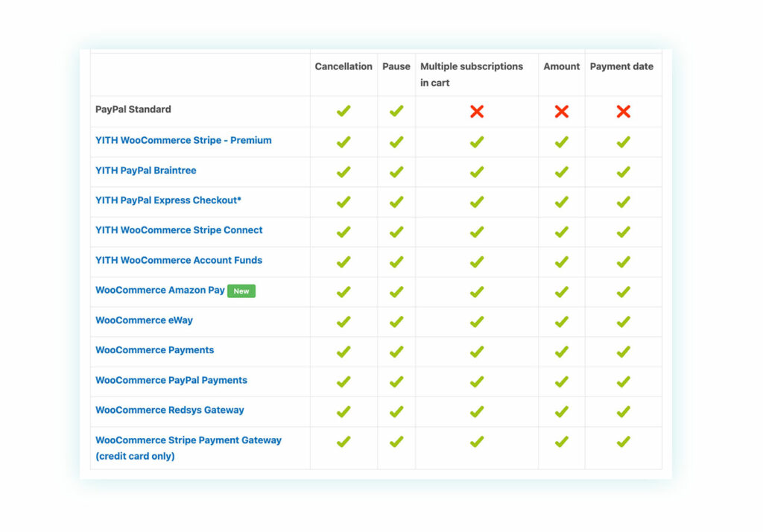The image size is (763, 532).
Task: Click the Payment date checkmark for YITH WooCommerce Stripe Connect
Action: 622,231
